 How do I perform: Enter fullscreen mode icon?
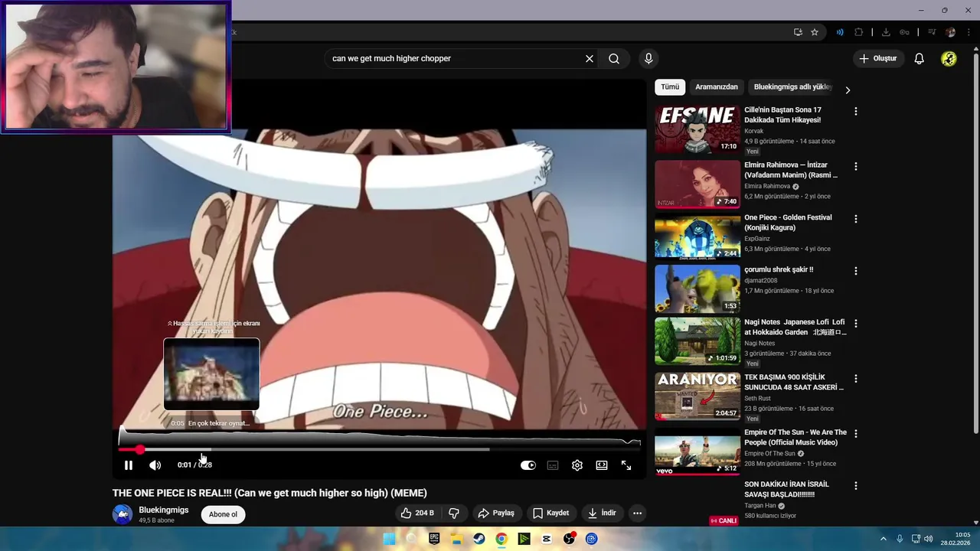[626, 465]
